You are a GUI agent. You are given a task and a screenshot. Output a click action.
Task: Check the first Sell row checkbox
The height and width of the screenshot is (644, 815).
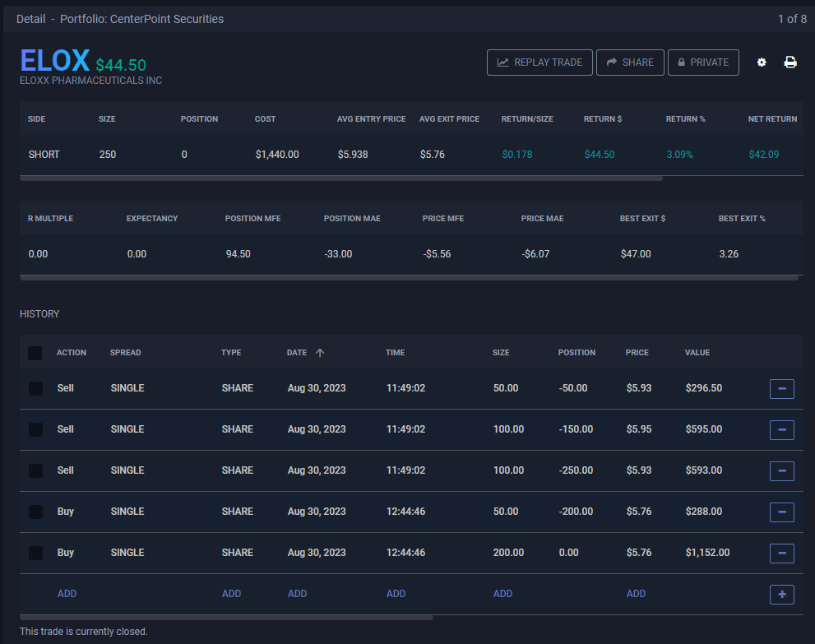click(35, 388)
